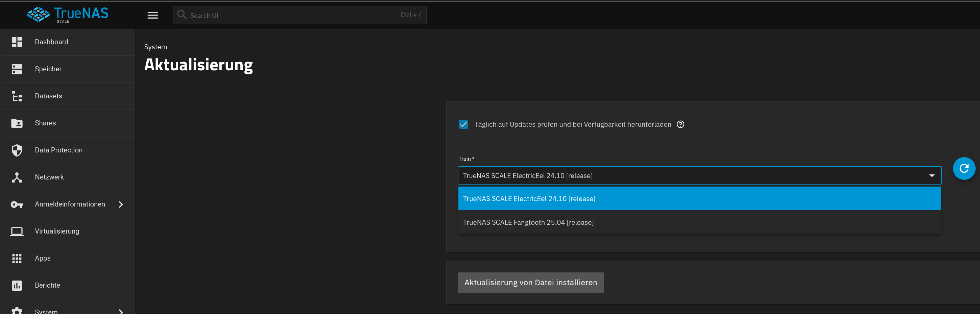Select Netzwerk in the sidebar
This screenshot has height=314, width=980.
coord(68,177)
